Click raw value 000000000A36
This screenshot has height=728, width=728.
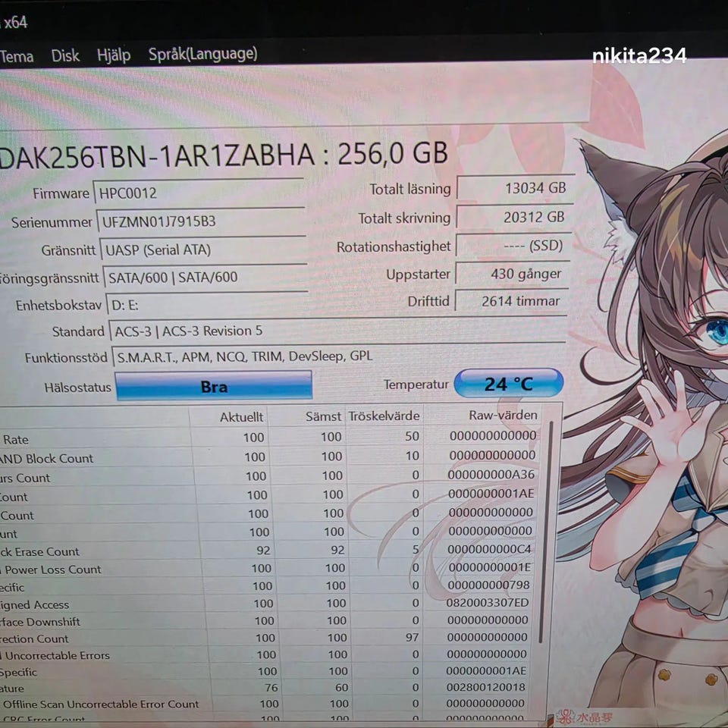point(491,475)
